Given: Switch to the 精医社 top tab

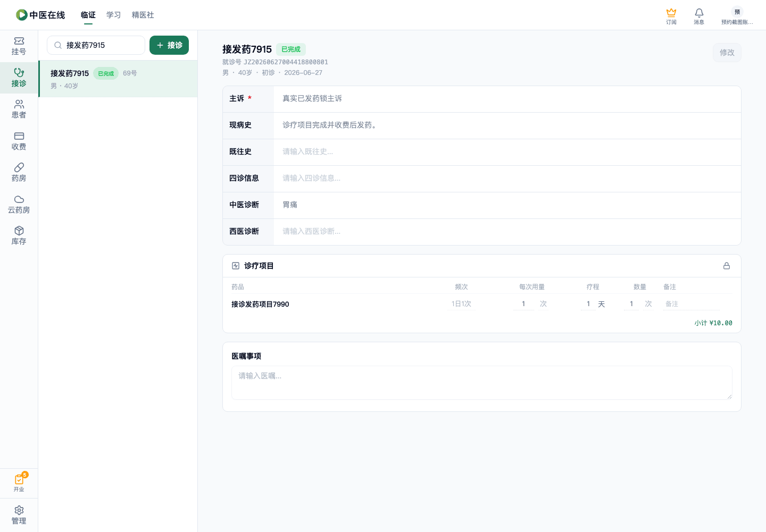Looking at the screenshot, I should pyautogui.click(x=143, y=15).
